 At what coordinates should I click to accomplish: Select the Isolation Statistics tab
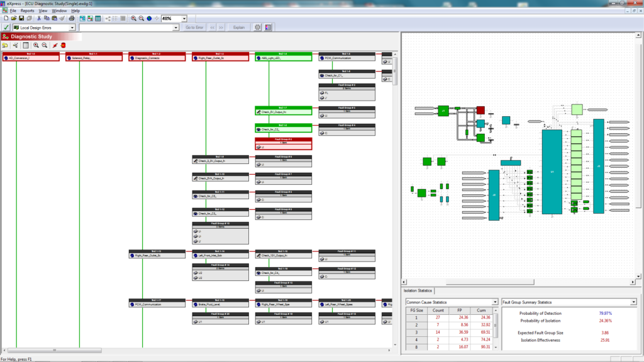[x=418, y=290]
